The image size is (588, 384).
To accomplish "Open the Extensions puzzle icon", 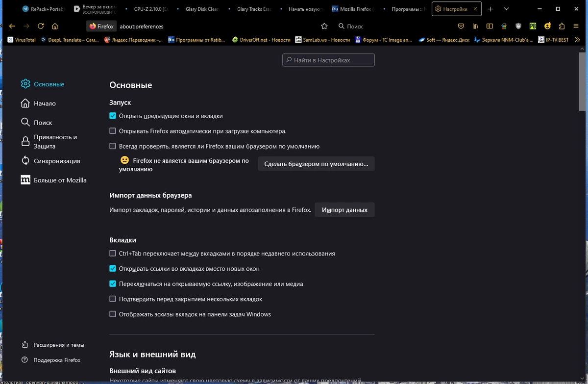I will [x=562, y=26].
